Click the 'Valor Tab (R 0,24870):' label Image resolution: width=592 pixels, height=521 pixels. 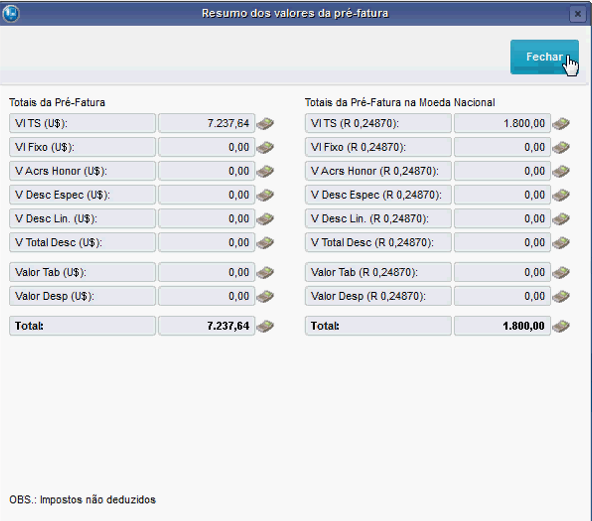click(x=378, y=272)
